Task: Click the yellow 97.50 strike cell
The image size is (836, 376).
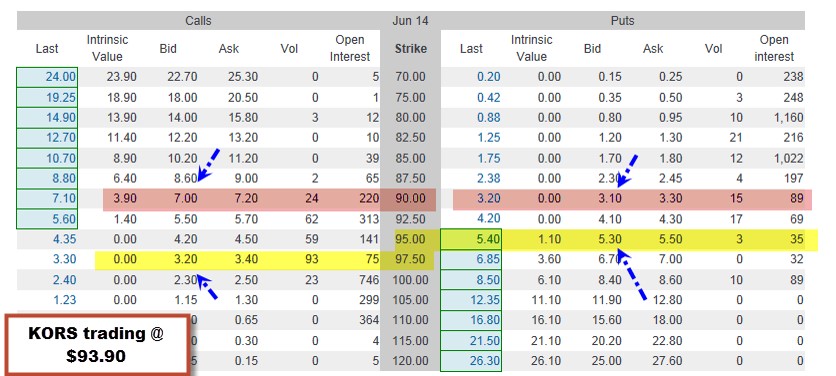Action: pyautogui.click(x=411, y=259)
